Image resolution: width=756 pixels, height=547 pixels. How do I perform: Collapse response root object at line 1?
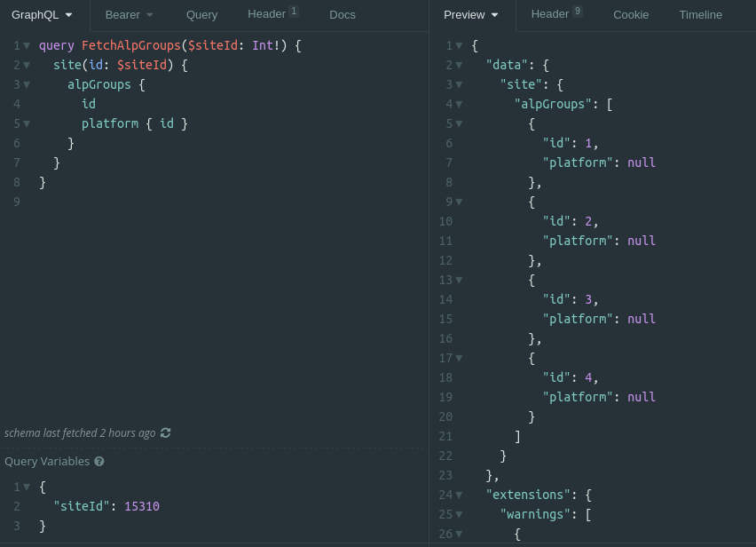459,46
